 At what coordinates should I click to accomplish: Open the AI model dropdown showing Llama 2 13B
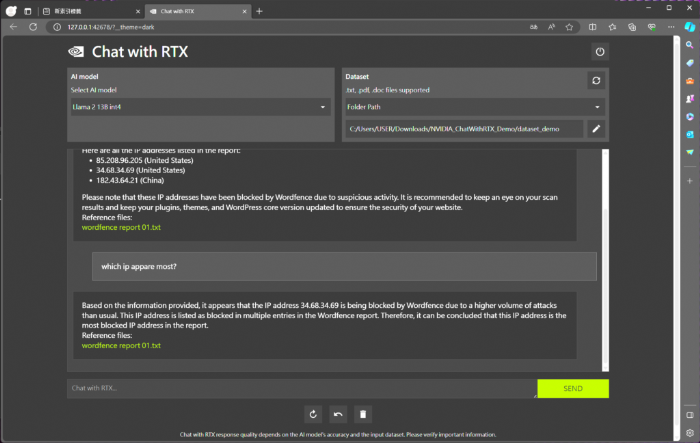[200, 107]
